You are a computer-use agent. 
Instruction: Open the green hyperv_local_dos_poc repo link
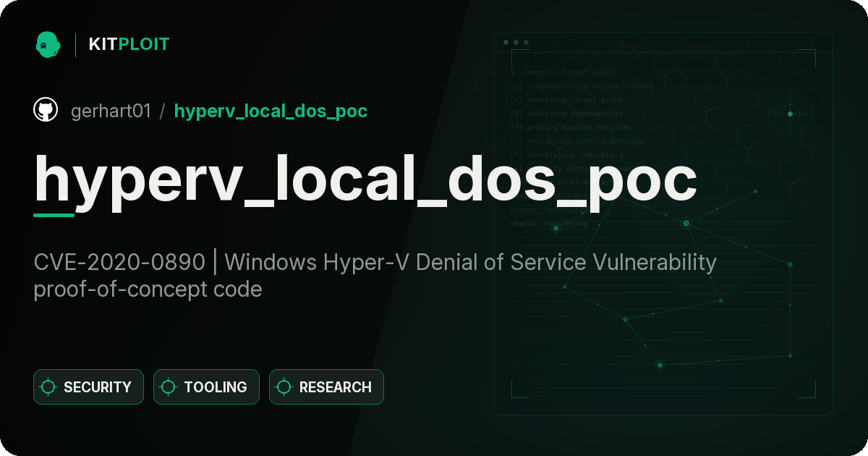pos(271,111)
